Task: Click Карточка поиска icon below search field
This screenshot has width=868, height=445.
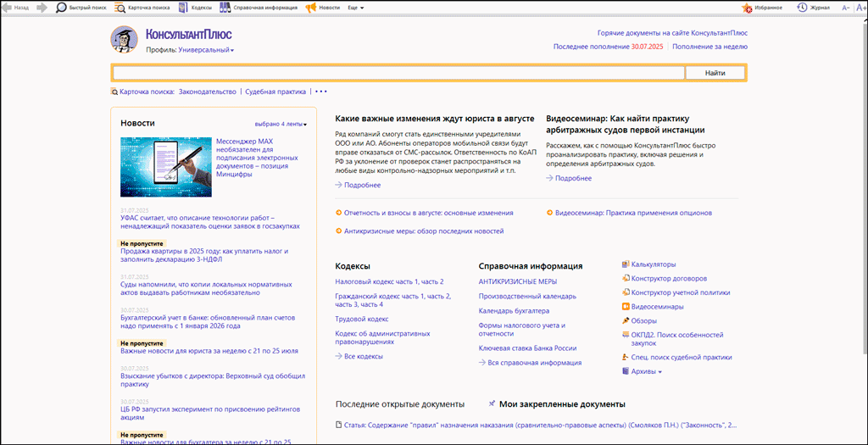Action: (x=114, y=92)
